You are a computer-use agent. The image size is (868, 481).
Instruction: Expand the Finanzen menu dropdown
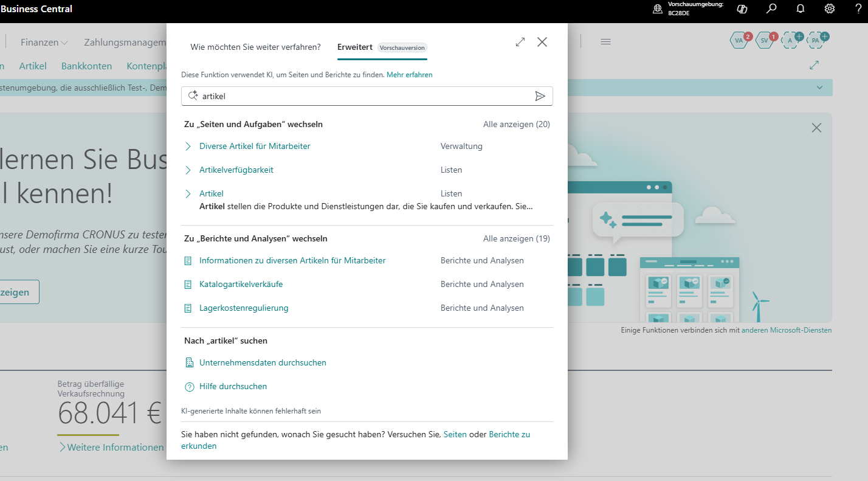tap(44, 42)
